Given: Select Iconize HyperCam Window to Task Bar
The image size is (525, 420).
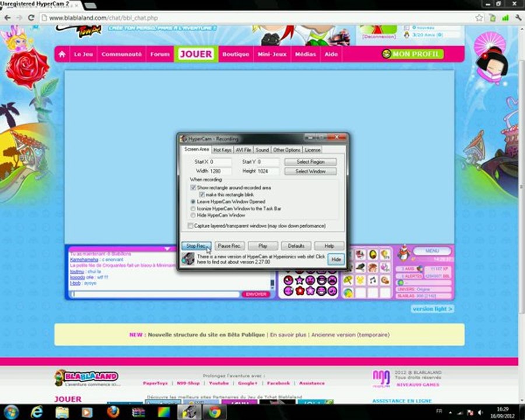Looking at the screenshot, I should tap(193, 209).
